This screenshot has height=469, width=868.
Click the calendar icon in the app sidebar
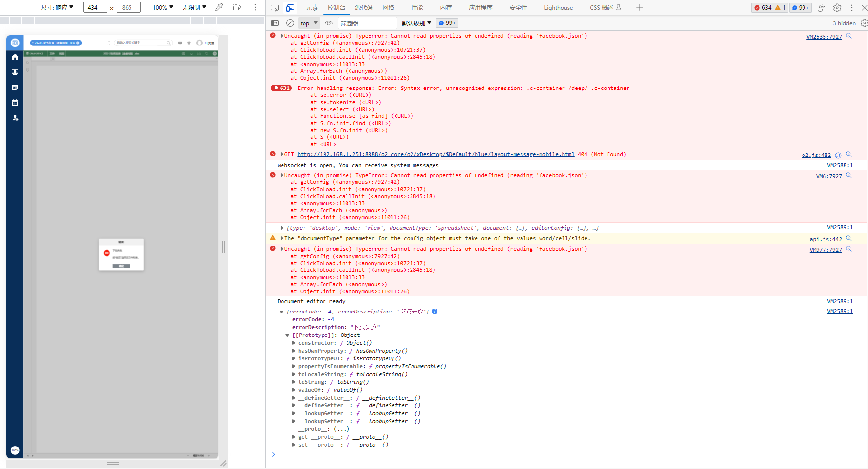15,103
